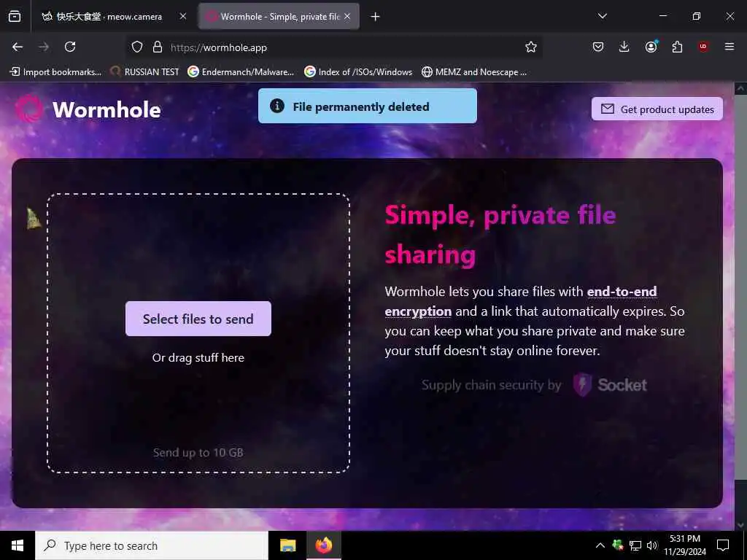
Task: Open the Endermanch/Malware bookmark
Action: pos(241,72)
